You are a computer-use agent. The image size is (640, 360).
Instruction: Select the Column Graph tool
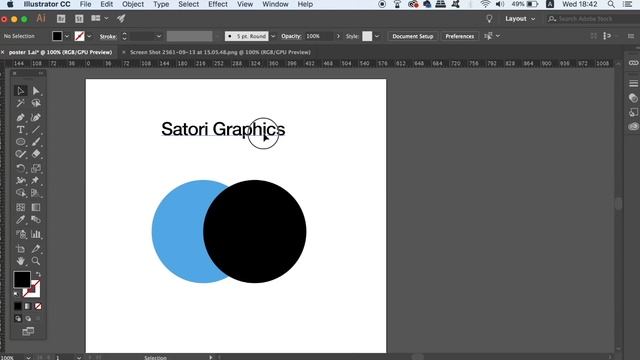(36, 234)
